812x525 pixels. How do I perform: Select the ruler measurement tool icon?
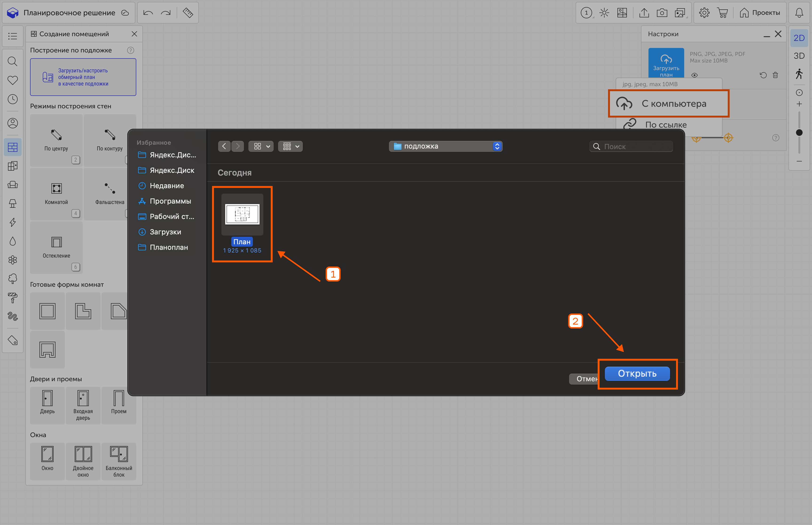pyautogui.click(x=188, y=13)
